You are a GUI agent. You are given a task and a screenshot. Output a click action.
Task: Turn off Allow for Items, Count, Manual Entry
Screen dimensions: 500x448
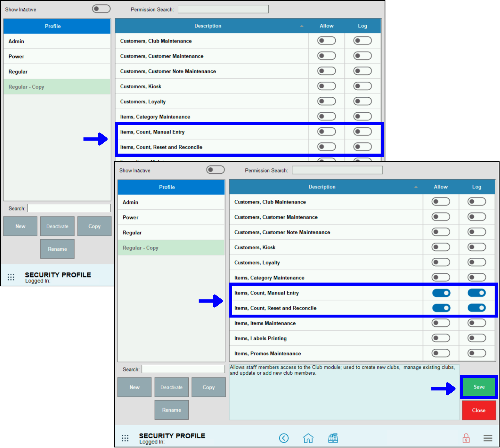(x=441, y=293)
